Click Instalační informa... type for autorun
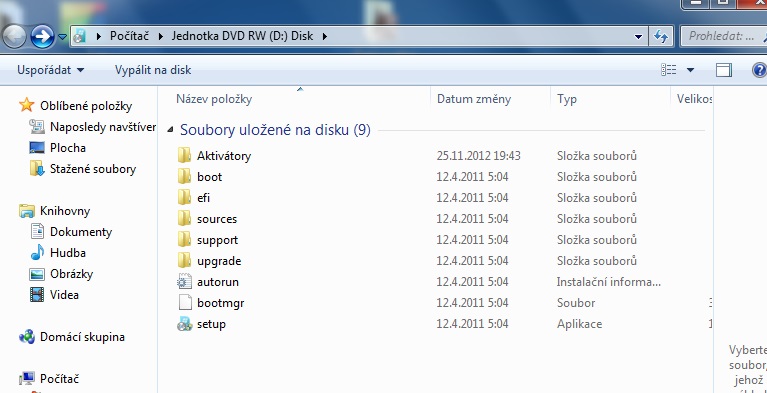 pyautogui.click(x=609, y=282)
